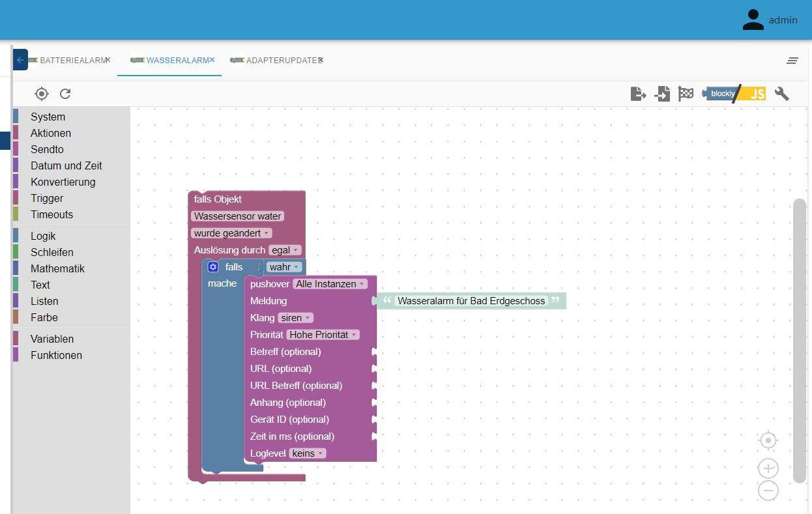Open the 'wahr' boolean dropdown
Image resolution: width=812 pixels, height=514 pixels.
click(x=284, y=267)
